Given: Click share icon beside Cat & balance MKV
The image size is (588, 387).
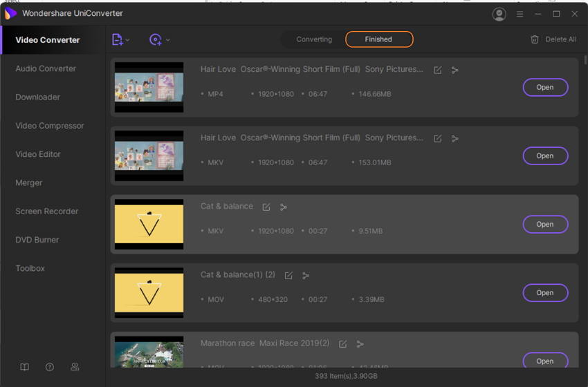Looking at the screenshot, I should (x=284, y=207).
